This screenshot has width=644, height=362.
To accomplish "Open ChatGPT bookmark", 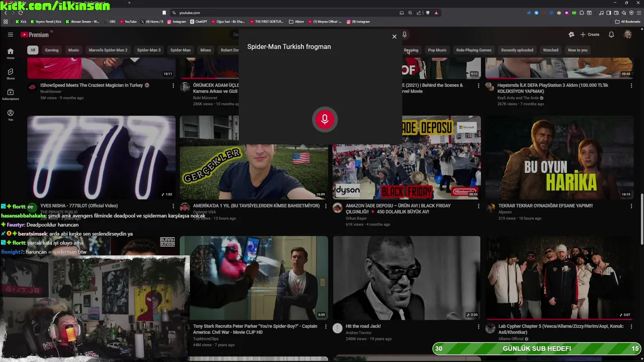I will click(x=199, y=22).
